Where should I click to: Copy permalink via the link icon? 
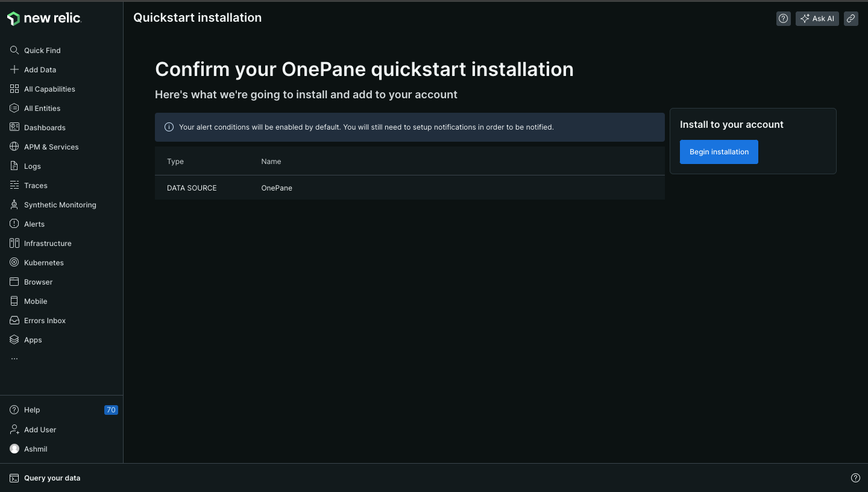[x=851, y=19]
